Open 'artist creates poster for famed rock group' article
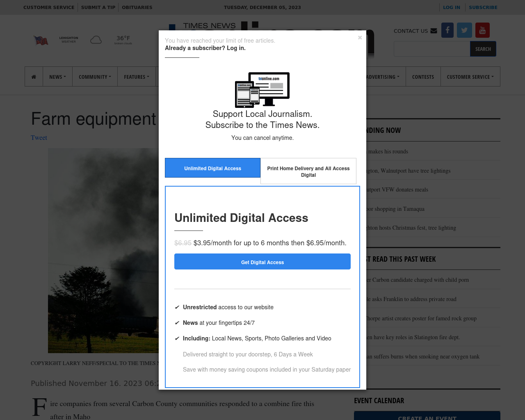Image resolution: width=525 pixels, height=420 pixels. 421,318
